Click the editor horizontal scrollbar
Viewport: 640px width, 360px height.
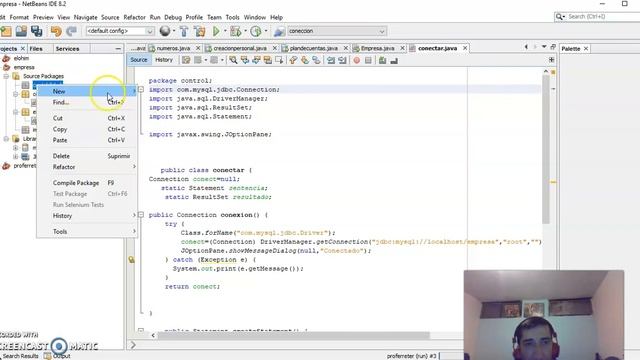[x=293, y=336]
